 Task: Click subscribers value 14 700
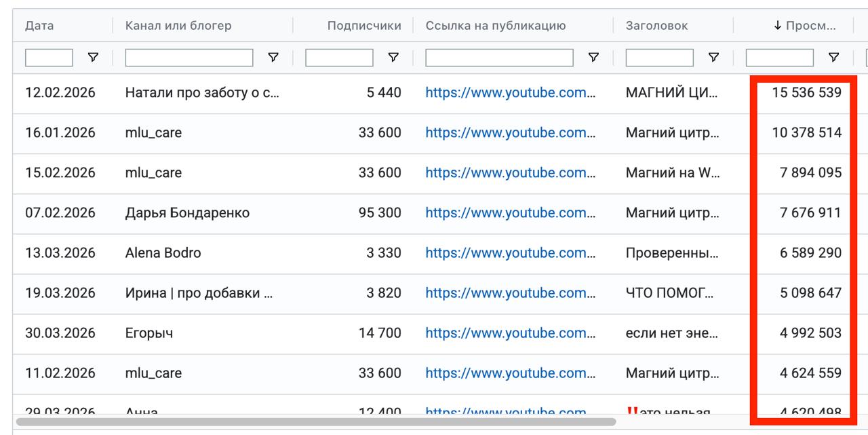coord(380,333)
